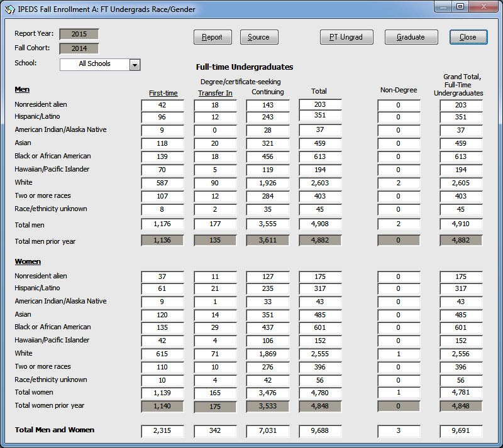This screenshot has width=503, height=448.
Task: Click the Close button
Action: (468, 37)
